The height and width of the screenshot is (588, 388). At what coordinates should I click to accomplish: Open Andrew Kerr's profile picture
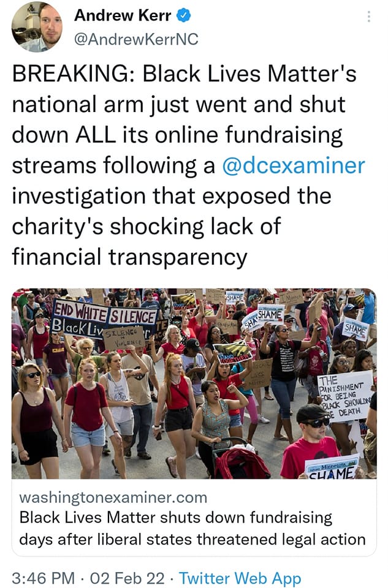coord(37,27)
